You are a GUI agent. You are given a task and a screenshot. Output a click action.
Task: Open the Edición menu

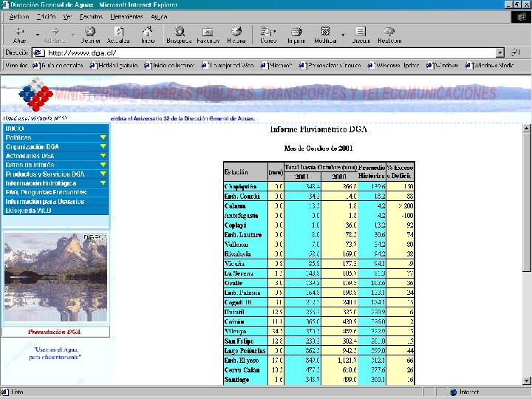[x=46, y=16]
